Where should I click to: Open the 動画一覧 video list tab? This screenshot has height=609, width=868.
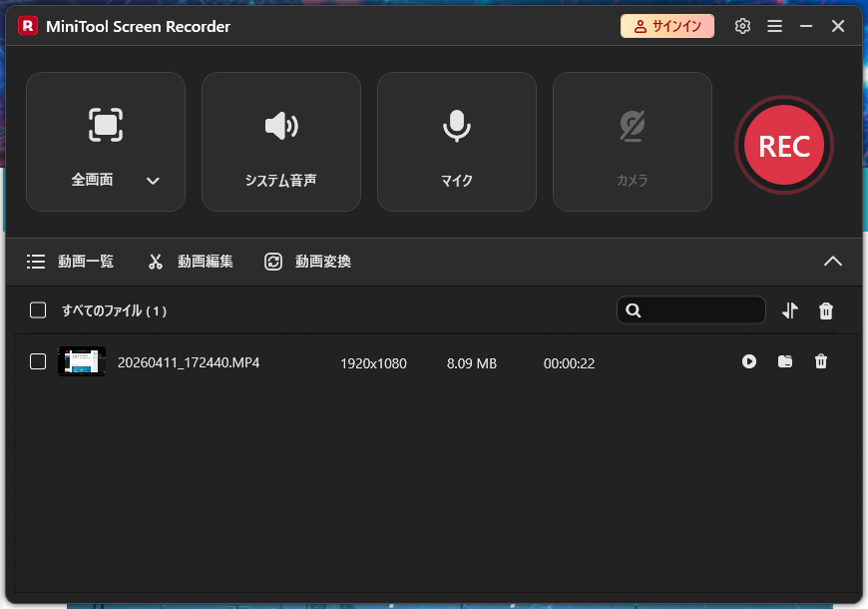[x=71, y=262]
